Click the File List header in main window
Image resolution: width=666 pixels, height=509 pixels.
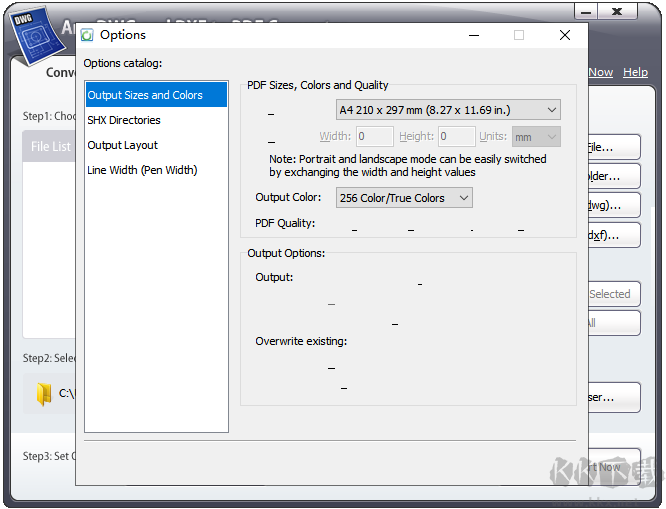pyautogui.click(x=49, y=146)
